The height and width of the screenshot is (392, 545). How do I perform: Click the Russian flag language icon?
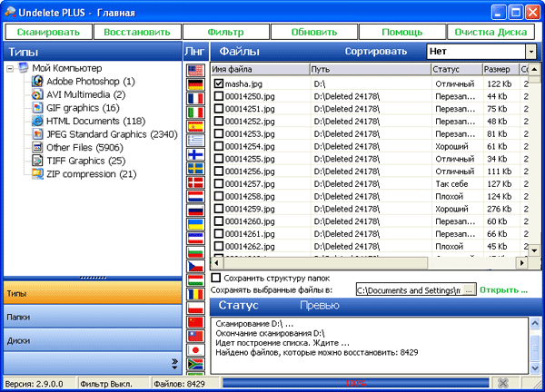coord(195,211)
